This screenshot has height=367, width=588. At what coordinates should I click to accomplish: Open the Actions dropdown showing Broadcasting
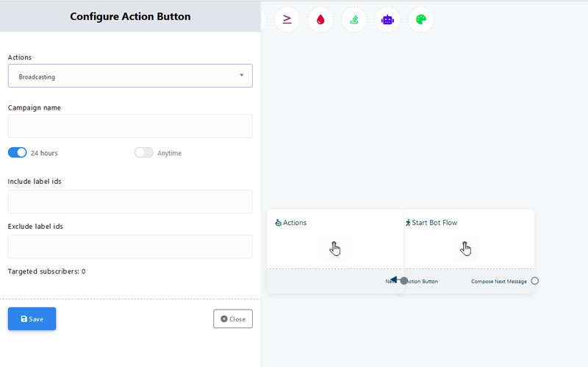pos(130,76)
